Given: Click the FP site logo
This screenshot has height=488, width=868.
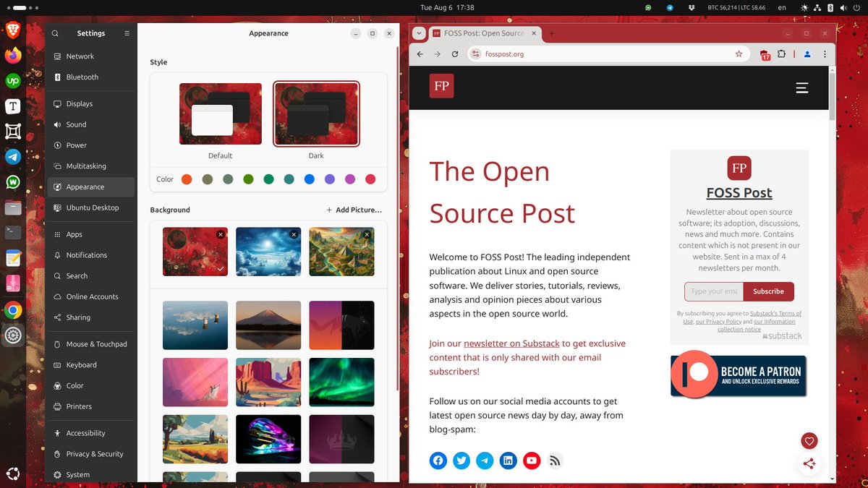Looking at the screenshot, I should [441, 85].
